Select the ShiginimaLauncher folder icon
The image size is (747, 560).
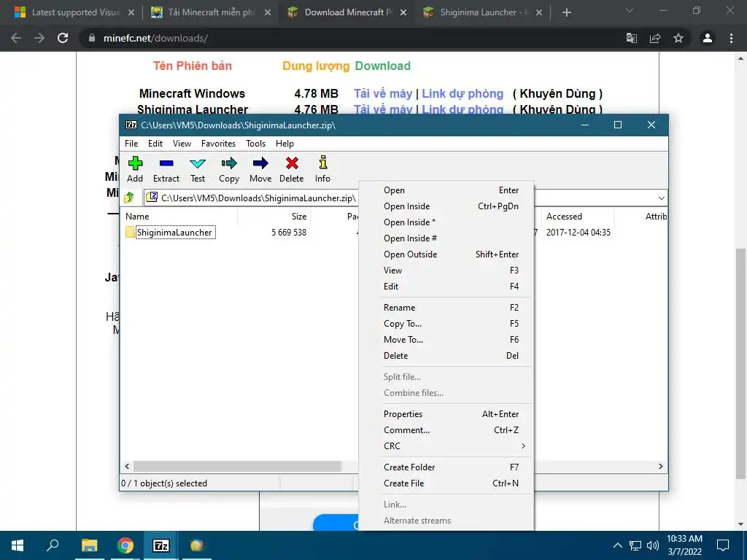(x=130, y=232)
